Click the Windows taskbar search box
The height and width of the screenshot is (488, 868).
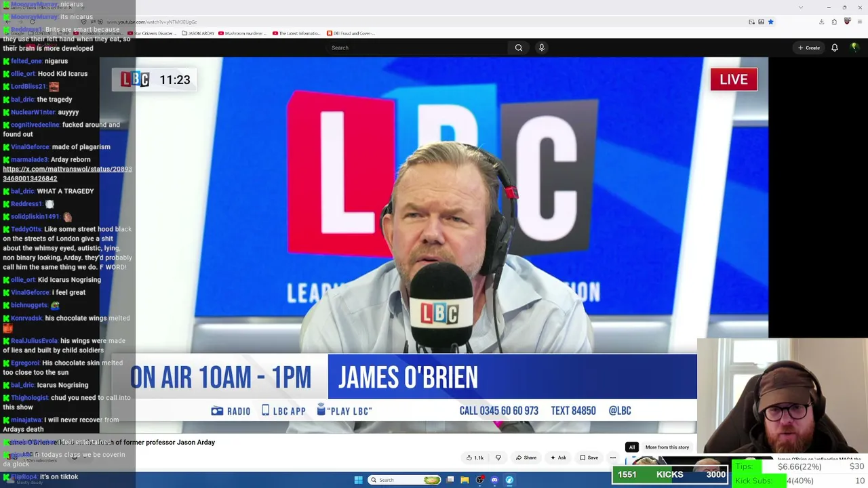(x=405, y=480)
